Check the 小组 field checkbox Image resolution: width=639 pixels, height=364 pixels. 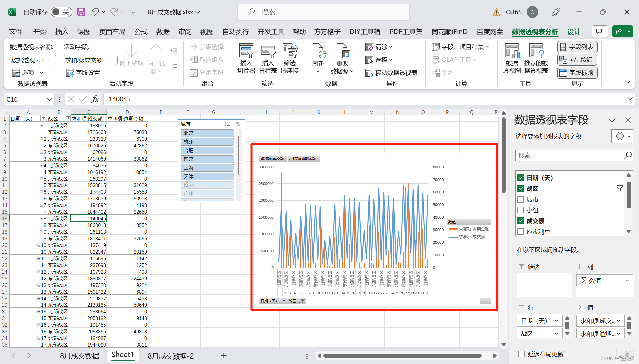521,210
